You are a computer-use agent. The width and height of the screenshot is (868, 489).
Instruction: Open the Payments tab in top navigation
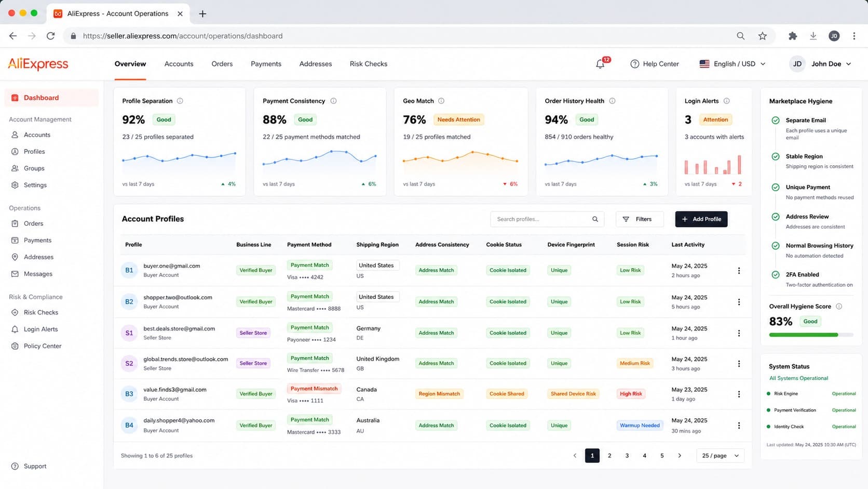(x=266, y=64)
